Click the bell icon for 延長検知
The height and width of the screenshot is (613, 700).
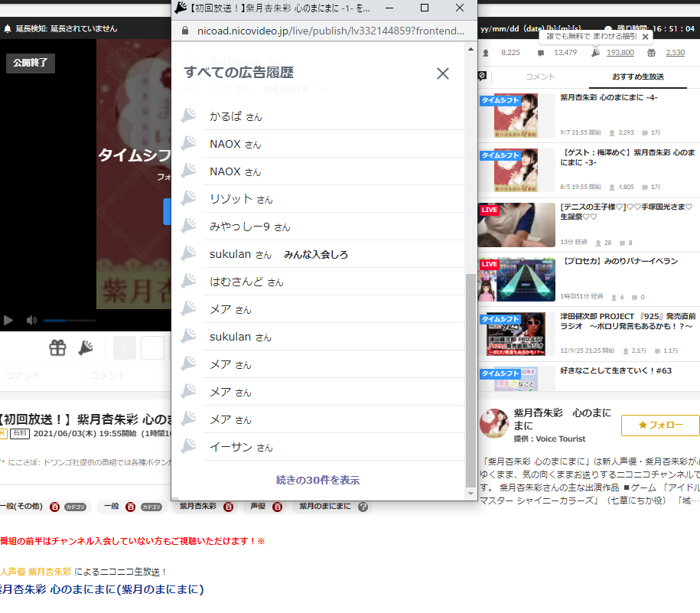coord(7,29)
